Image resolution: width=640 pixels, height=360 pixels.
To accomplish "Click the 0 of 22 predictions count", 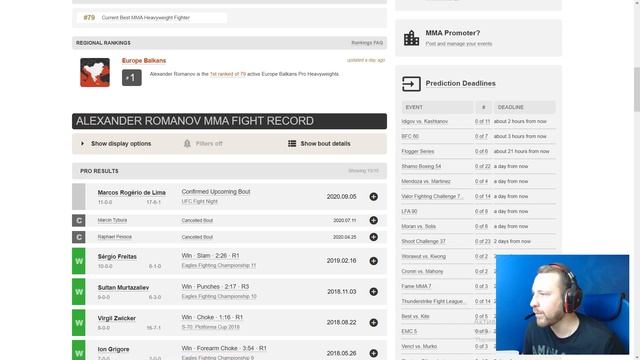I will pyautogui.click(x=482, y=167).
